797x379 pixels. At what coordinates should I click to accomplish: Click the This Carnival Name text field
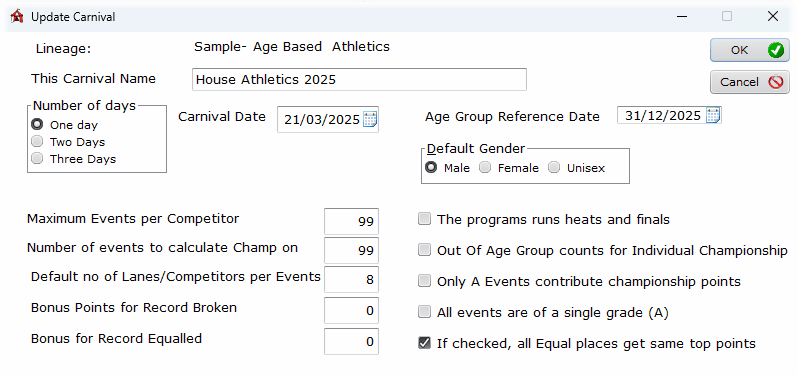359,80
